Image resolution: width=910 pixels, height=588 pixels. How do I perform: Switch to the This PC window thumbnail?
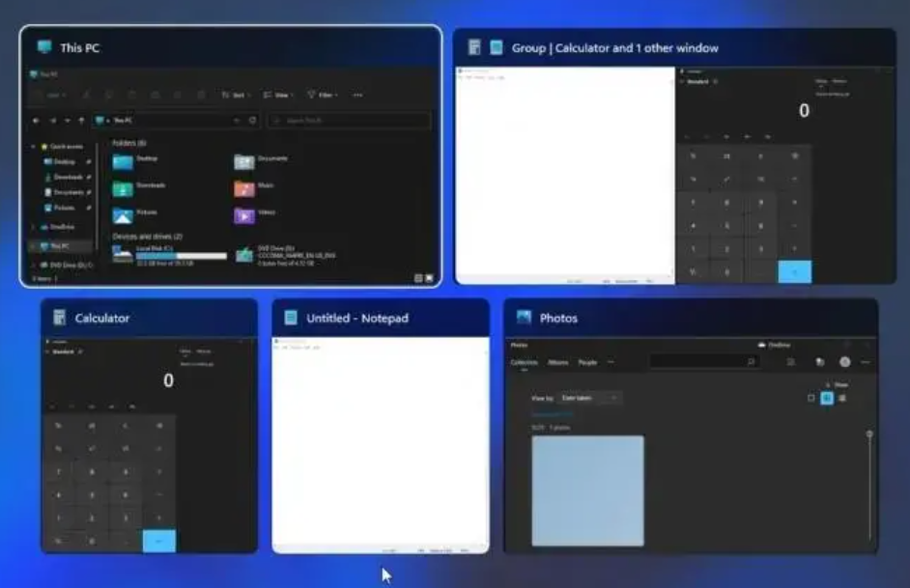click(231, 156)
